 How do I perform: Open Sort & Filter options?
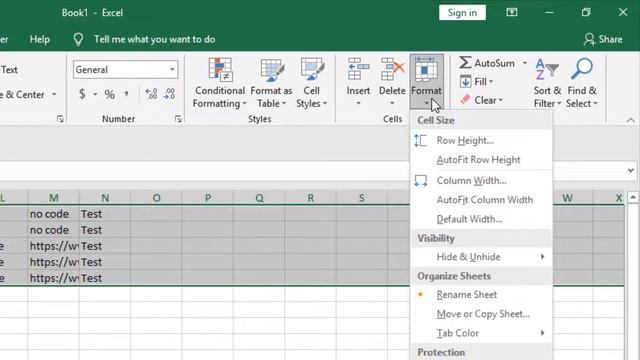click(x=547, y=83)
